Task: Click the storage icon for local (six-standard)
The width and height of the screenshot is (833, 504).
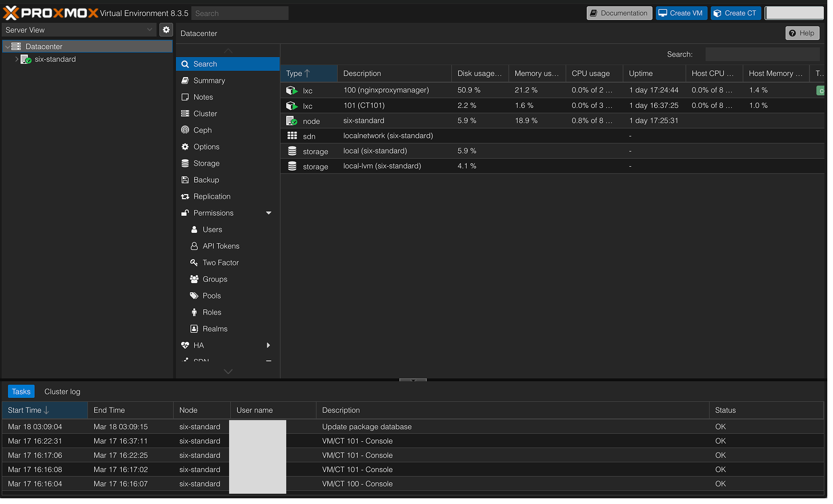Action: (292, 151)
